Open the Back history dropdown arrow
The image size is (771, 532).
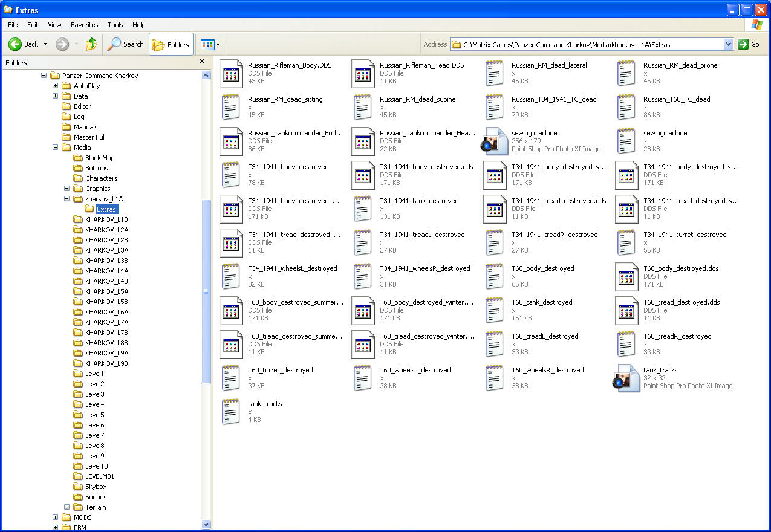tap(45, 44)
